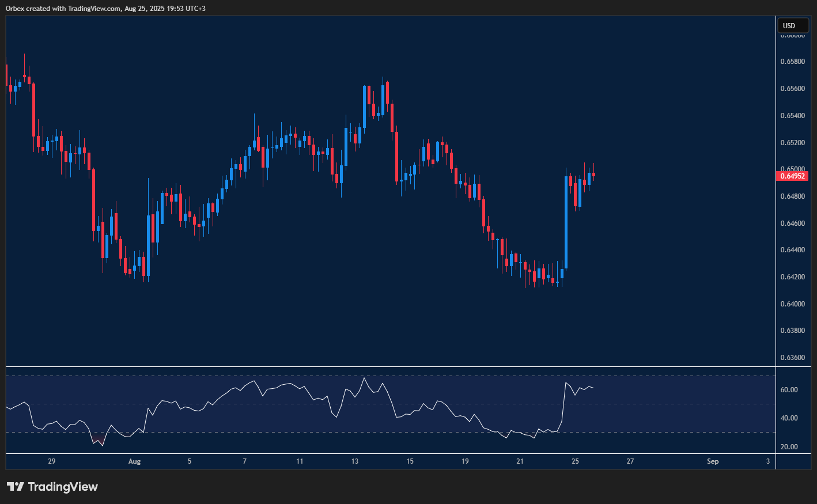Click the red current price label 0.64952
817x504 pixels.
(x=792, y=176)
